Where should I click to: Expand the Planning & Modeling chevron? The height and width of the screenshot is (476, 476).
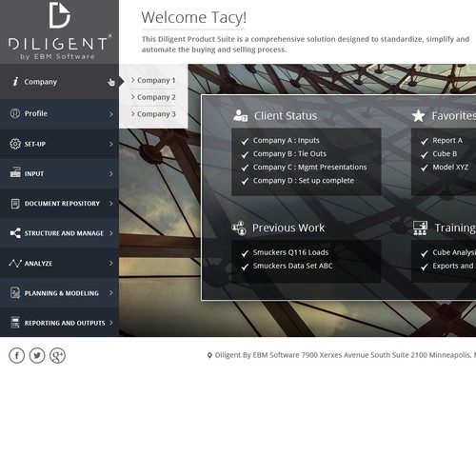point(110,292)
